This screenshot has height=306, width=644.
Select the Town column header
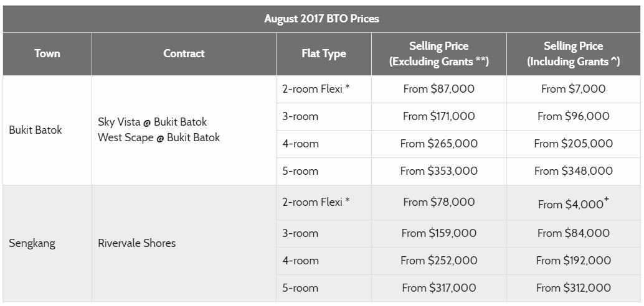tap(47, 53)
